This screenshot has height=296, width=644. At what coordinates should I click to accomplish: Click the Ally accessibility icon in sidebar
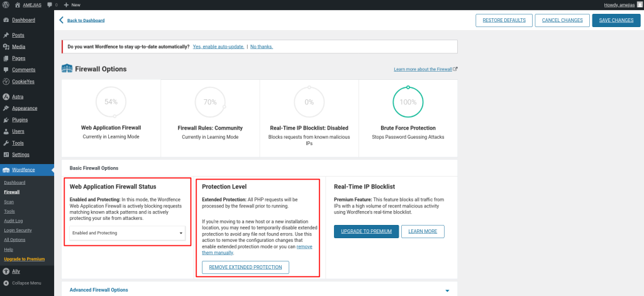6,271
